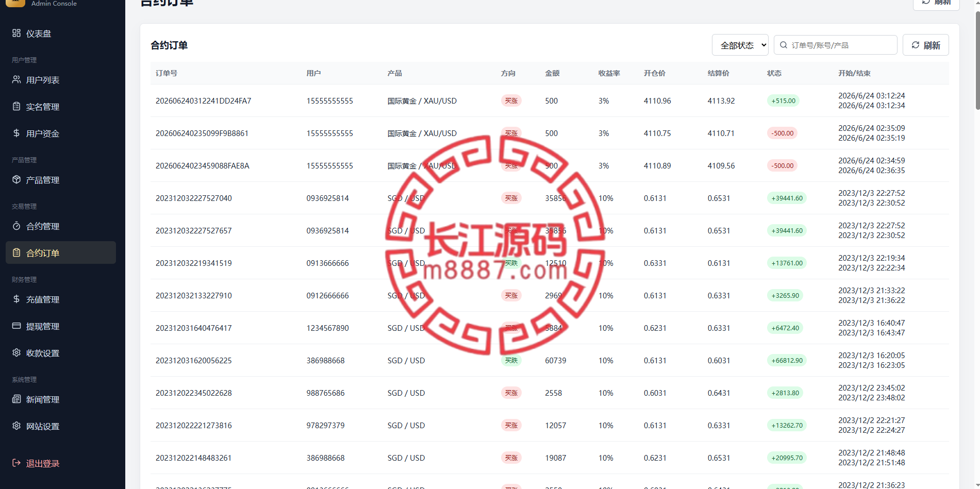Image resolution: width=980 pixels, height=489 pixels.
Task: Click the 开始/结束 column header
Action: point(854,73)
